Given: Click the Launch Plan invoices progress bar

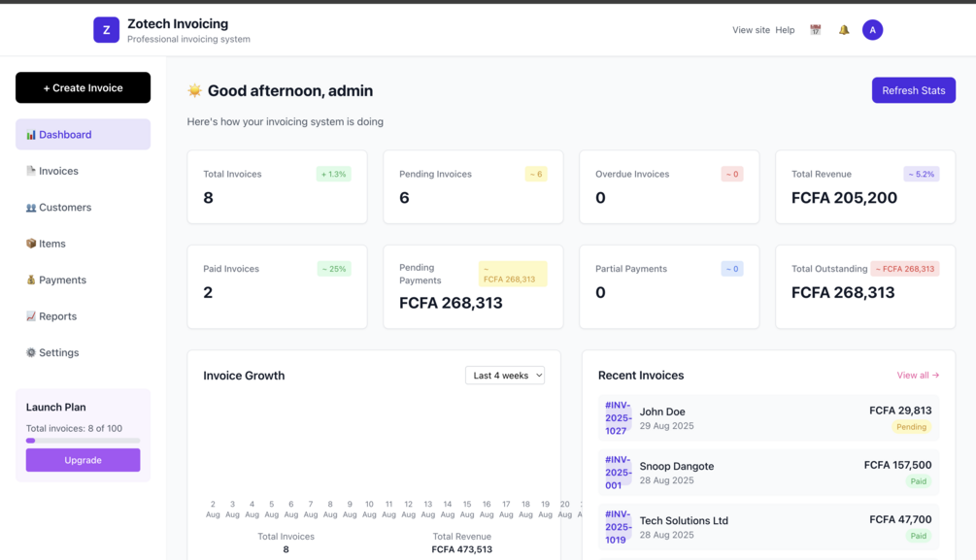Looking at the screenshot, I should pyautogui.click(x=83, y=441).
